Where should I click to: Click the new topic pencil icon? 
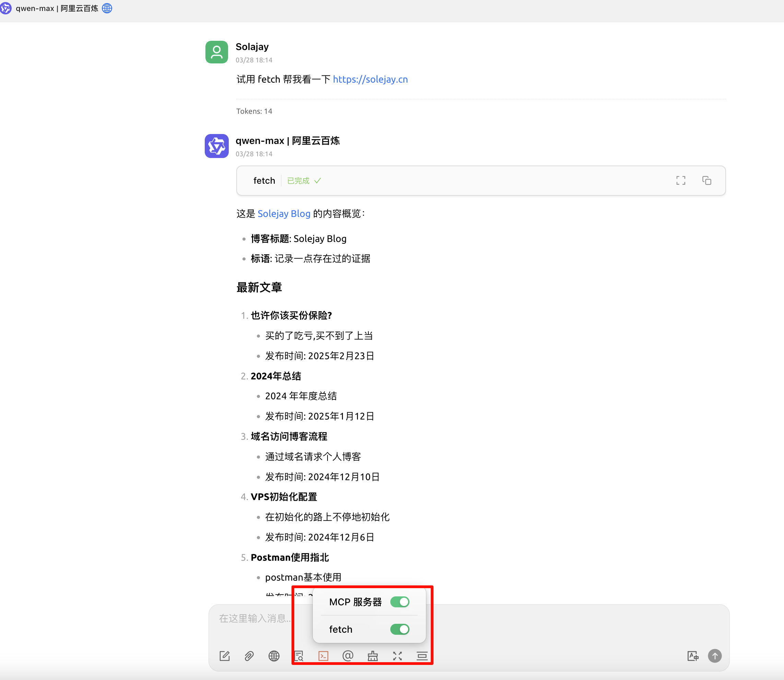tap(224, 656)
